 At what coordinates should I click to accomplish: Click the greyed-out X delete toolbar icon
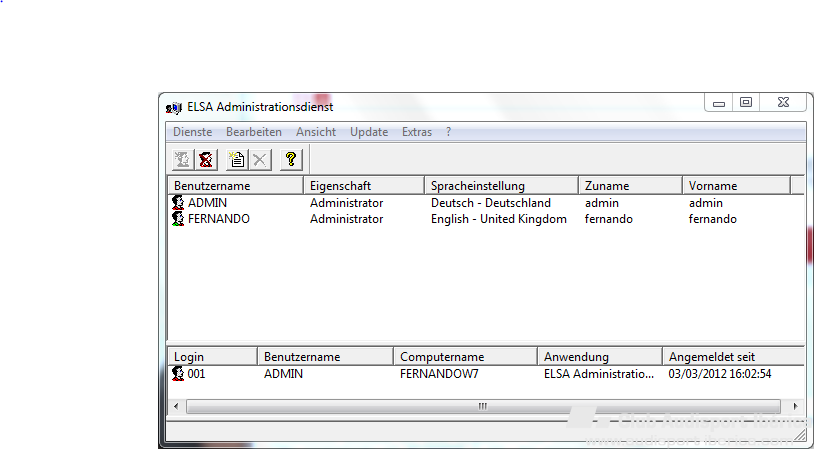click(x=260, y=160)
